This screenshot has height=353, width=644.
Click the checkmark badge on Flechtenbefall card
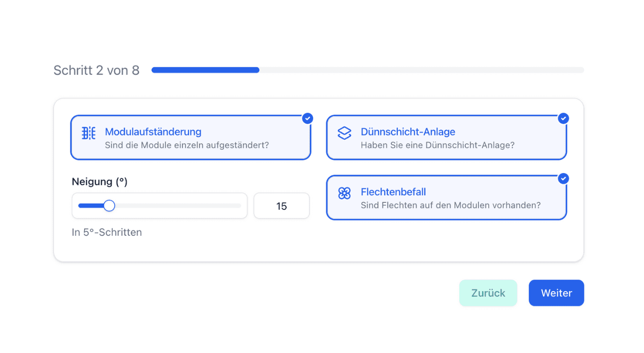point(563,178)
